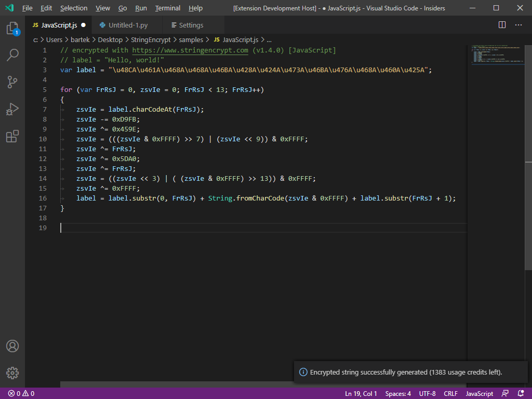Open the Manage gear menu
Viewport: 532px width, 399px height.
[x=12, y=373]
